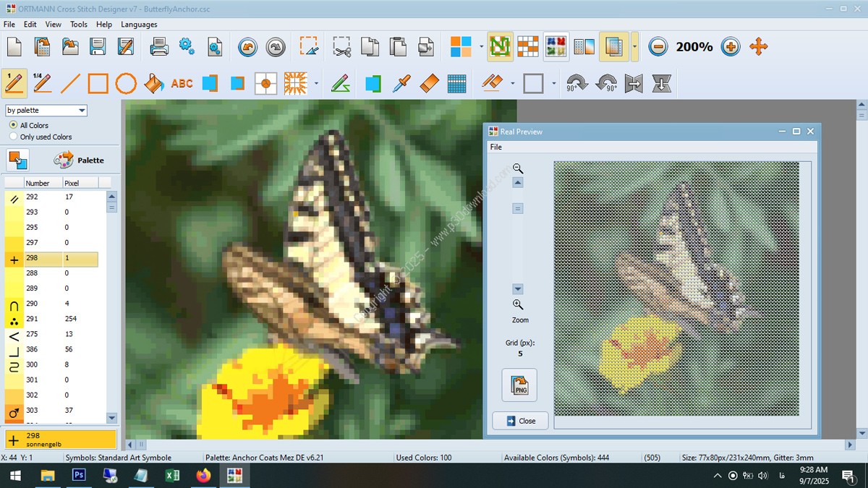Screen dimensions: 868x488
Task: Open the Languages menu
Action: pyautogui.click(x=139, y=24)
